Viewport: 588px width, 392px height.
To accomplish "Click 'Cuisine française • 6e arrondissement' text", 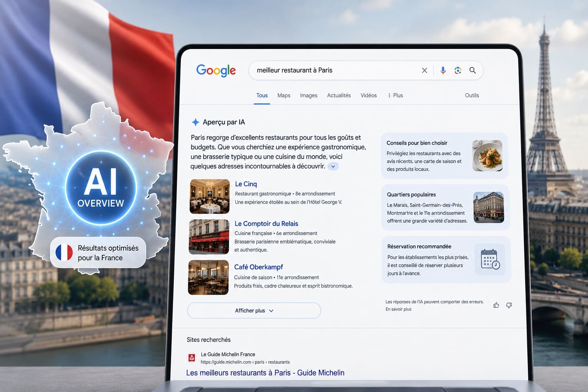I will pyautogui.click(x=276, y=233).
